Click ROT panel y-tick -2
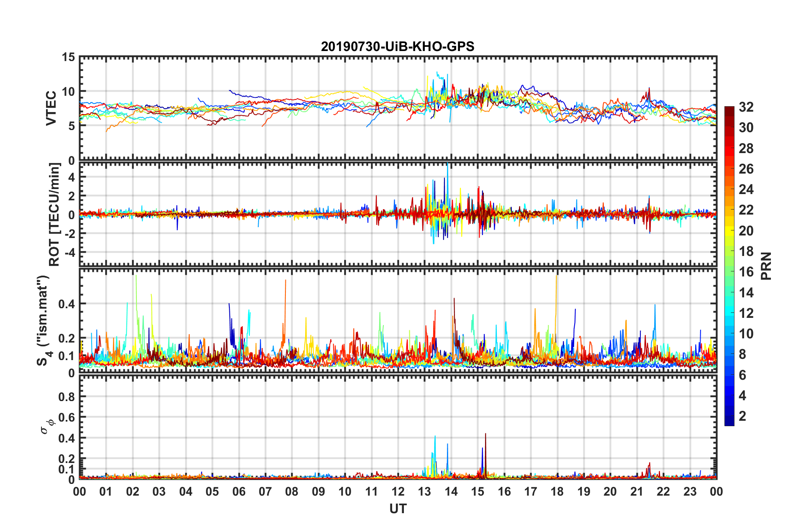The width and height of the screenshot is (796, 532). coord(69,233)
